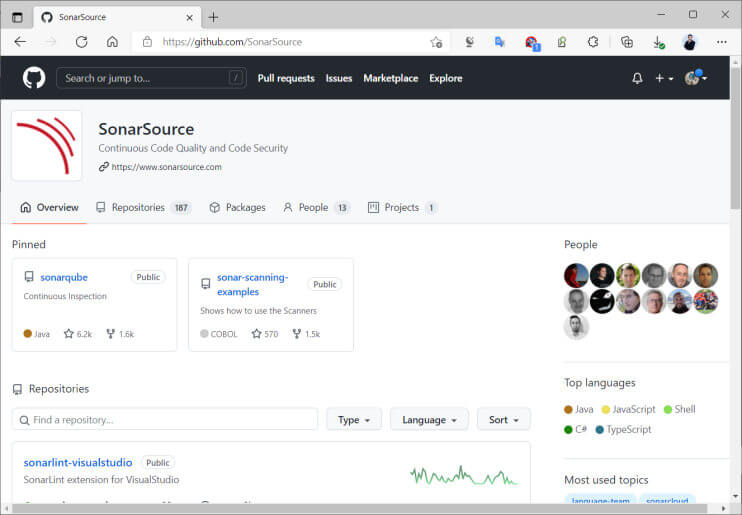Open the Sort dropdown
This screenshot has height=515, width=742.
[504, 419]
